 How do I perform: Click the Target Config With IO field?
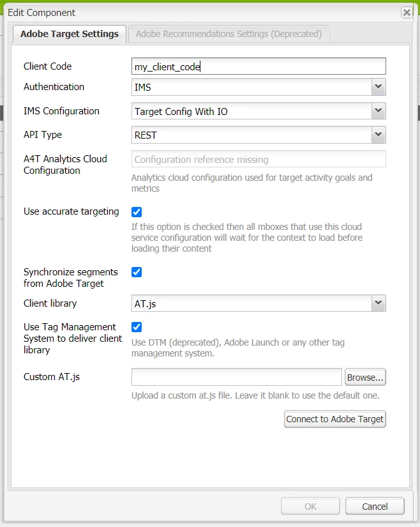click(251, 111)
